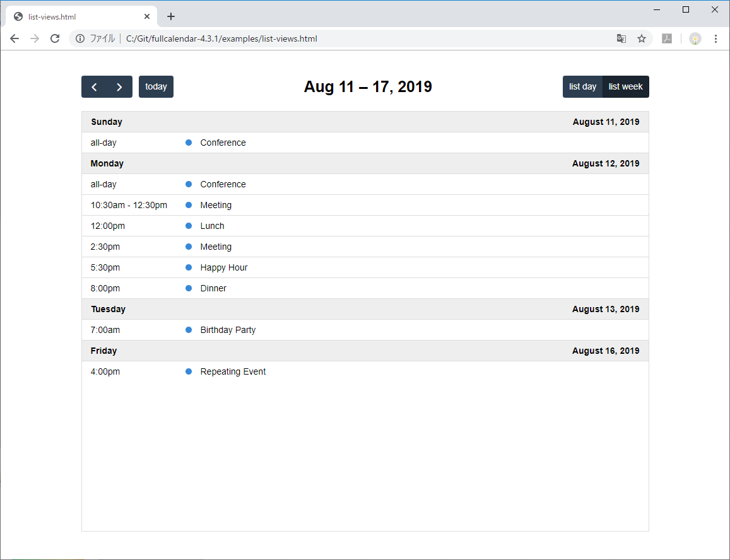Switch to the list day view
The width and height of the screenshot is (730, 560).
582,86
